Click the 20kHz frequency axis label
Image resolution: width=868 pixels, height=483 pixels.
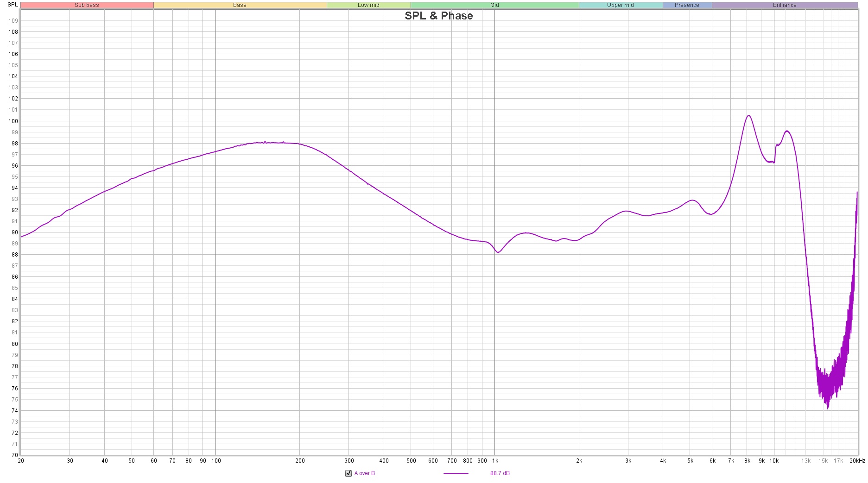(x=857, y=461)
